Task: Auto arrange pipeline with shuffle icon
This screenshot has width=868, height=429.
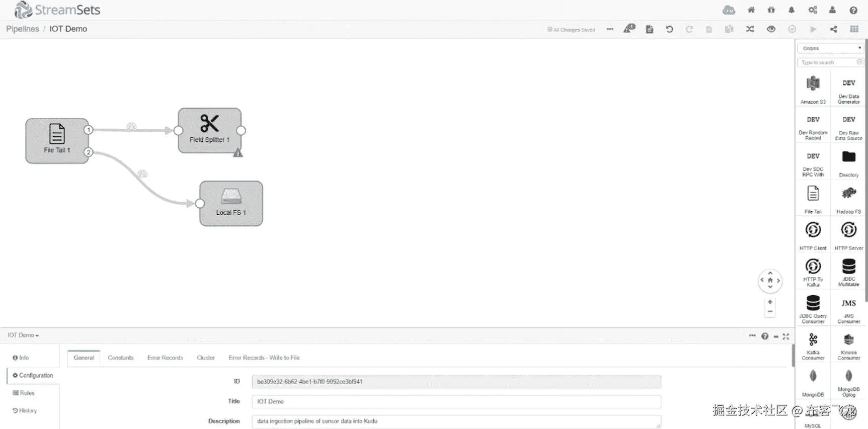Action: (x=750, y=29)
